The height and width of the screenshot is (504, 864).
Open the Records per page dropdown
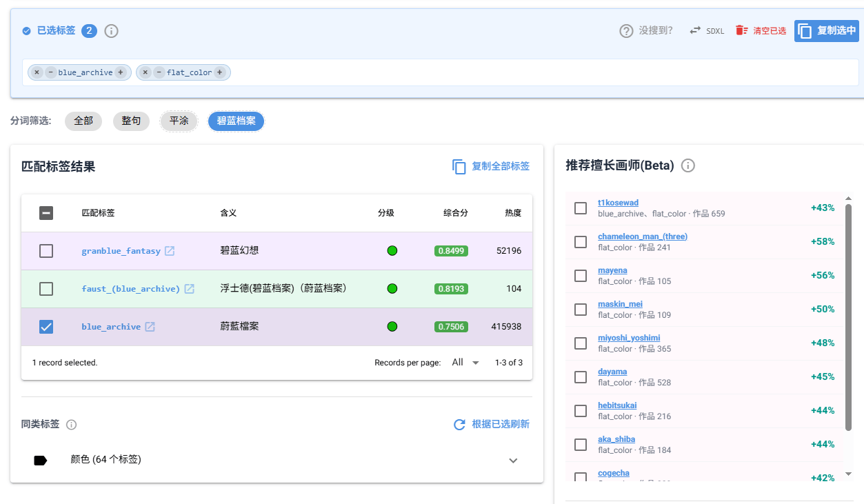tap(465, 363)
